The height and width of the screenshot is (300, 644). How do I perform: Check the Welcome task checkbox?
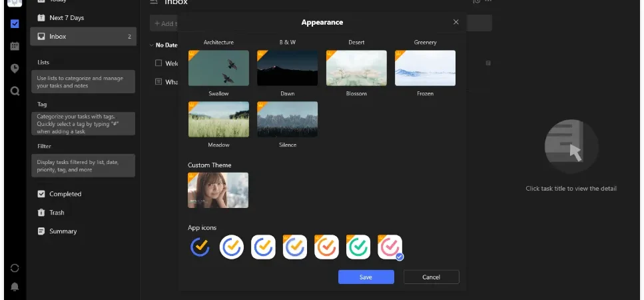[x=159, y=63]
